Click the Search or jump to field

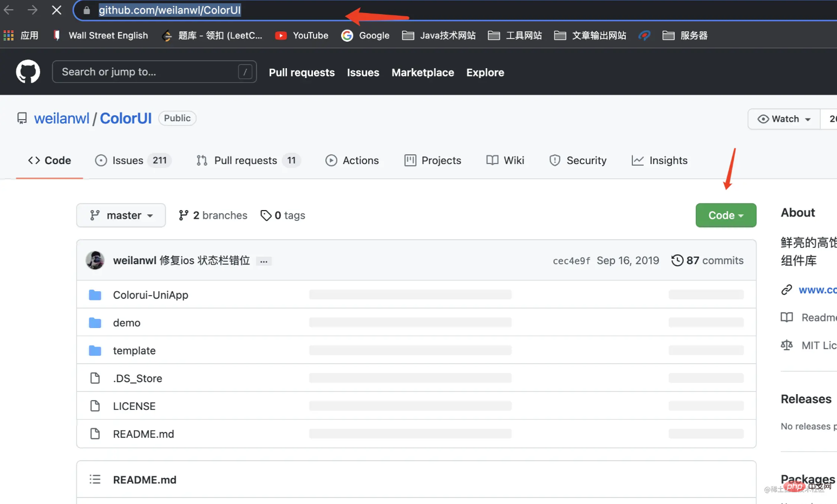point(154,71)
